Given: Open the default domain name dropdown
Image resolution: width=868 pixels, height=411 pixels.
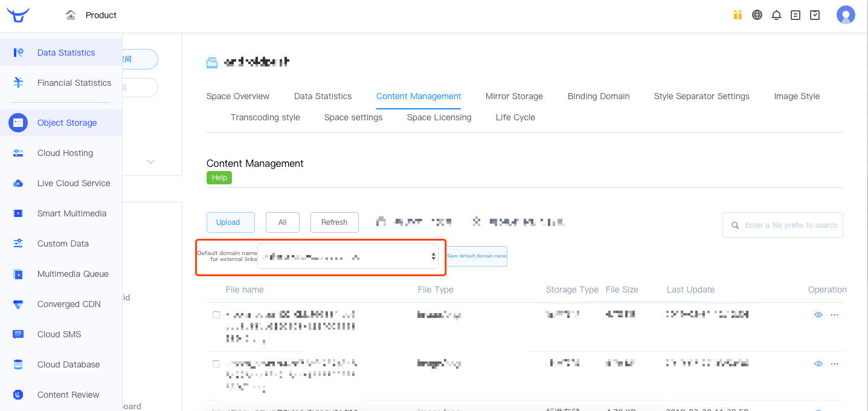Looking at the screenshot, I should point(348,257).
